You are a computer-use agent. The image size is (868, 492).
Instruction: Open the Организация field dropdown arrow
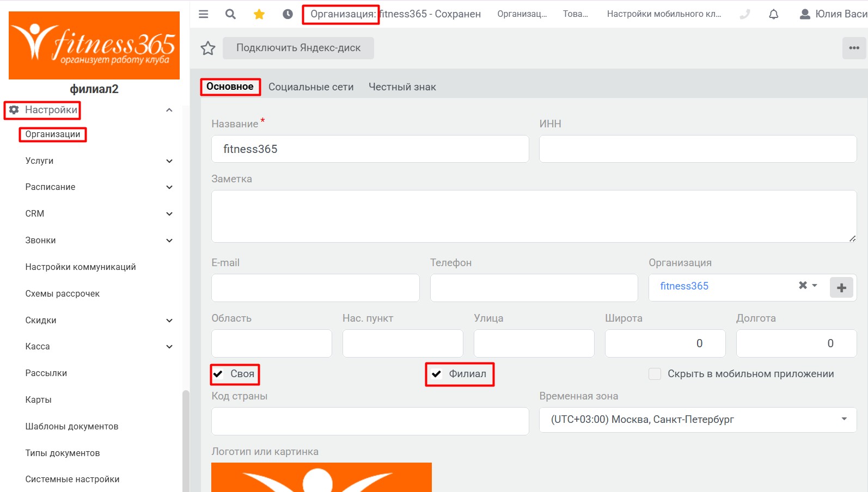pos(815,285)
